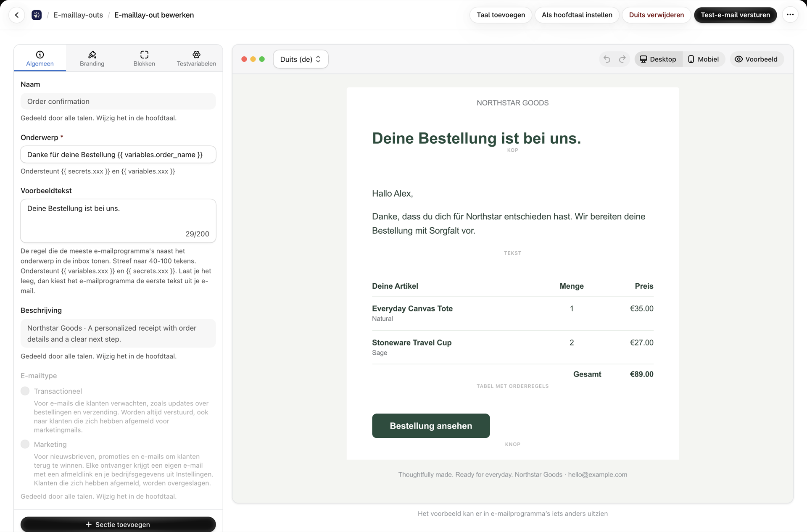Click the red window dot
The image size is (807, 532).
click(244, 59)
